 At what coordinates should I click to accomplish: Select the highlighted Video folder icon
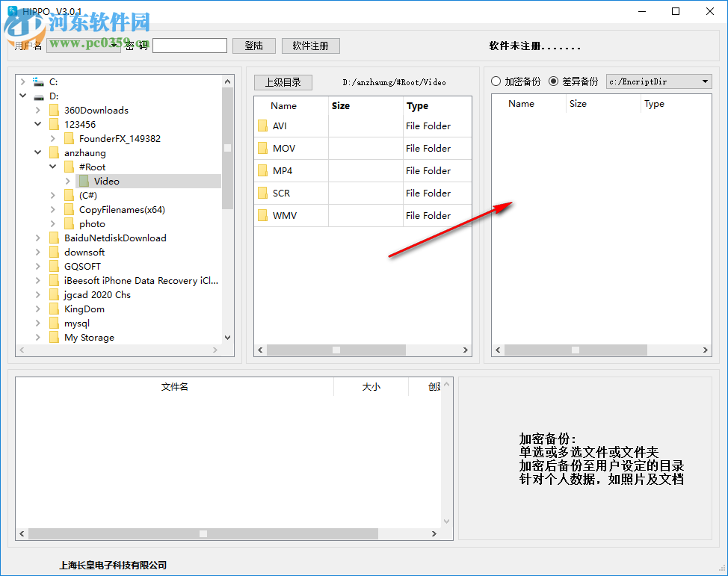coord(84,181)
